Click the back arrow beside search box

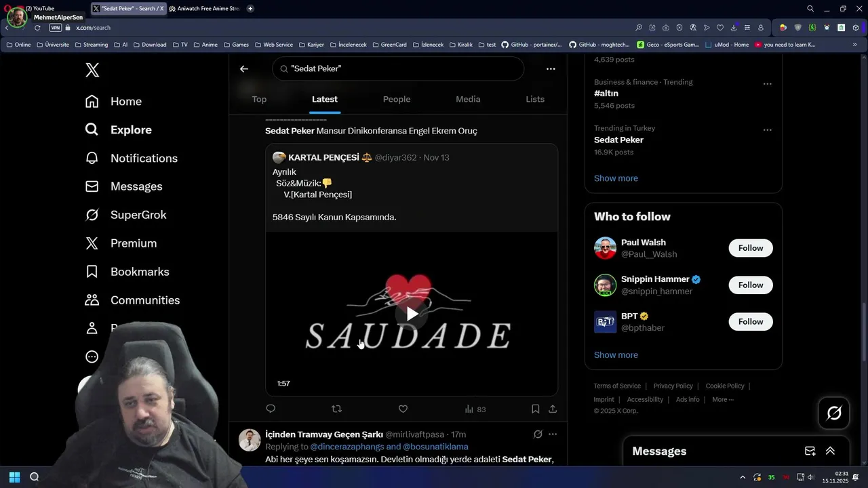(x=244, y=68)
